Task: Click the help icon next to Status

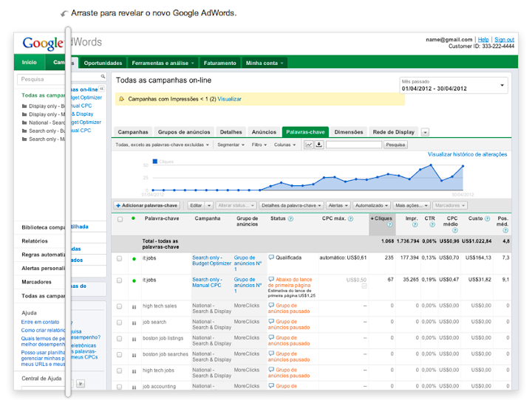Action: click(290, 218)
